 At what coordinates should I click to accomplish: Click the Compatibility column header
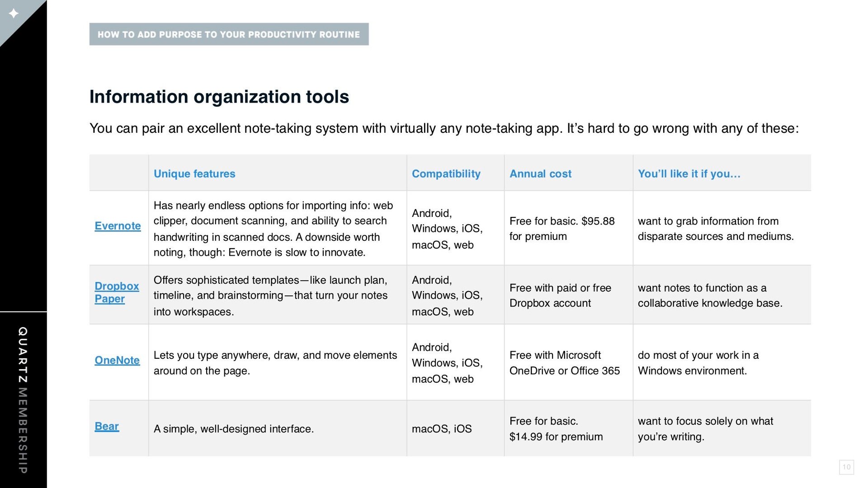446,174
